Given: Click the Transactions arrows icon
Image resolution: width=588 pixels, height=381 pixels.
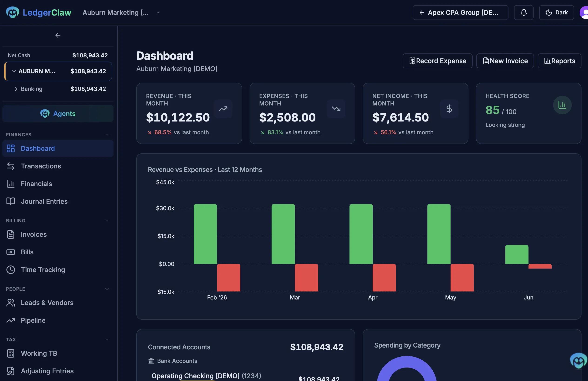Looking at the screenshot, I should (11, 166).
